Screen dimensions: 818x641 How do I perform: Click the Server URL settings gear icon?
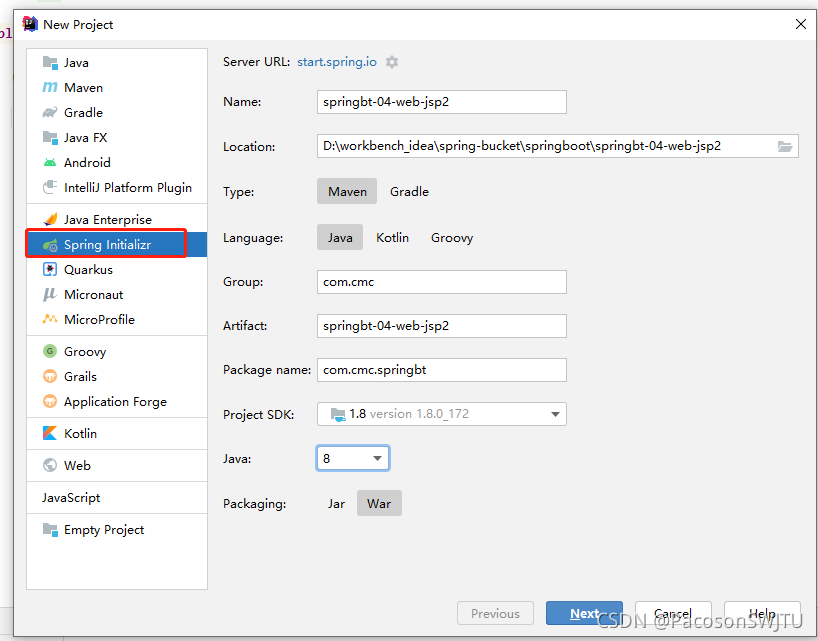click(x=392, y=62)
